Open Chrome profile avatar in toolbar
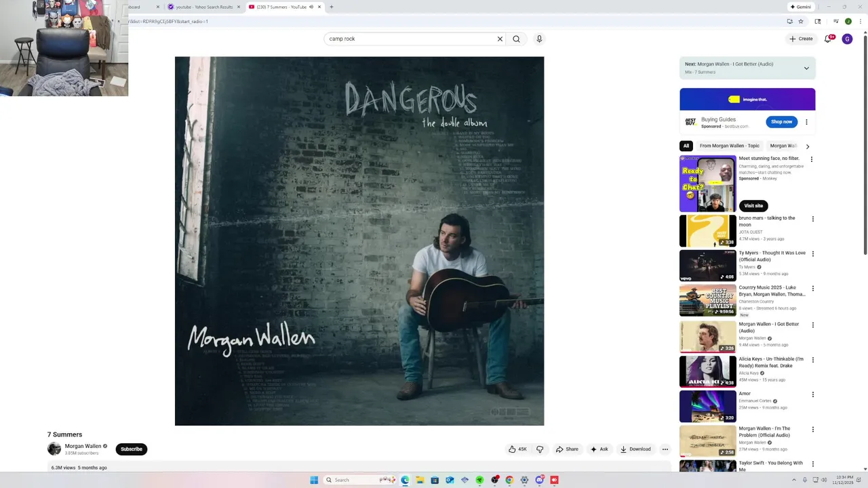 point(848,21)
